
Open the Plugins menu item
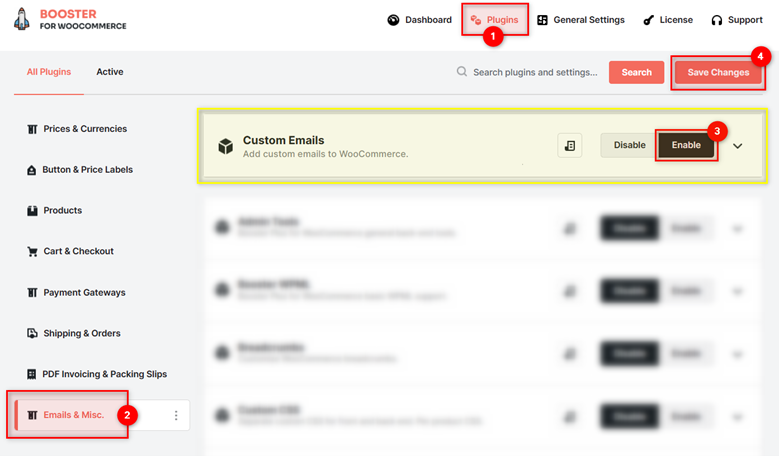point(495,20)
